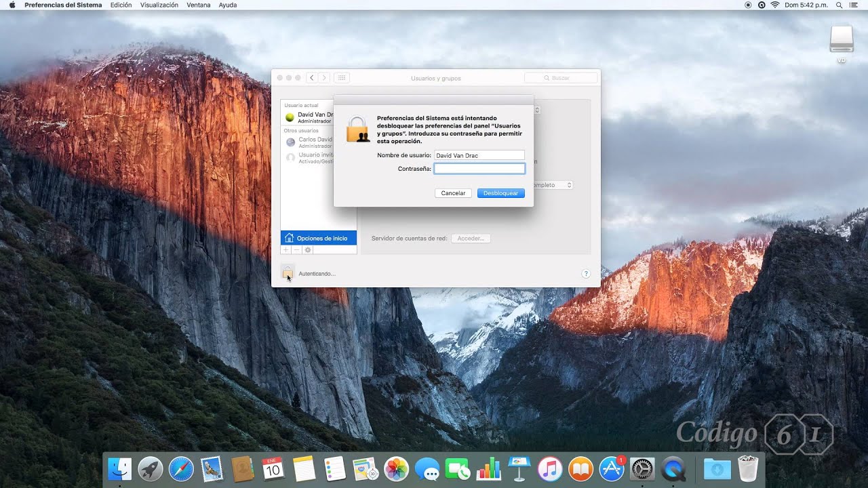
Task: Click the clock 'Dom 5:42 p.m.'
Action: (x=806, y=5)
